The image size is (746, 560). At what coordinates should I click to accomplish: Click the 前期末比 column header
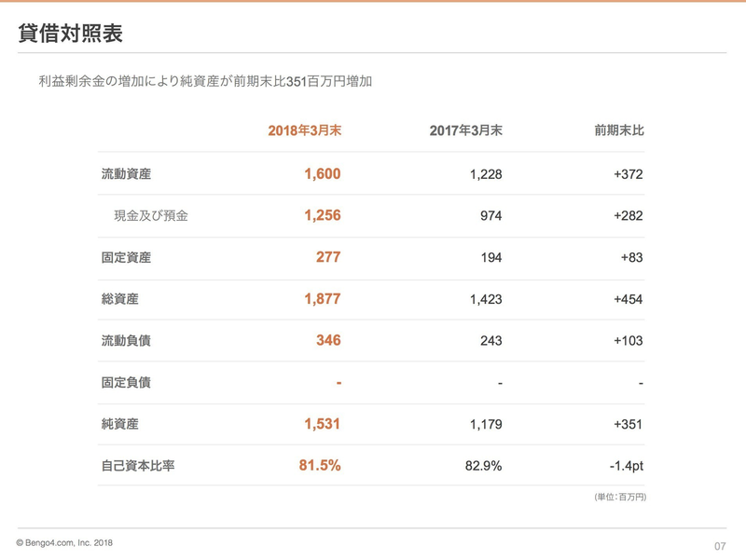(618, 130)
